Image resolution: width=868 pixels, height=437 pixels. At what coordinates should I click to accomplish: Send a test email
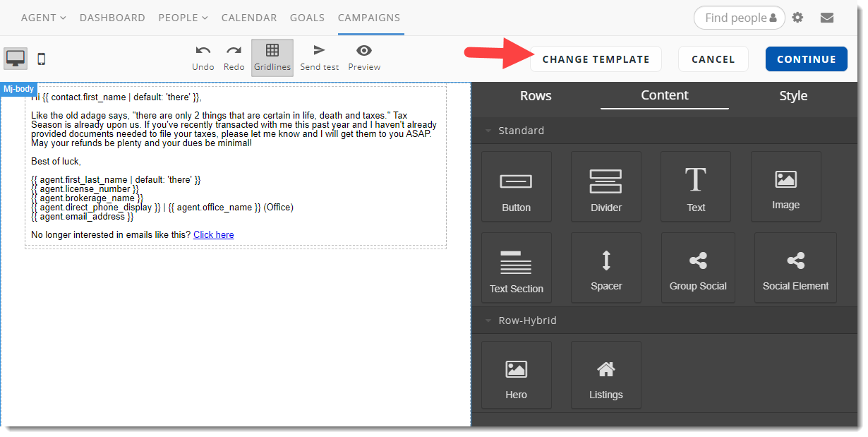[319, 58]
